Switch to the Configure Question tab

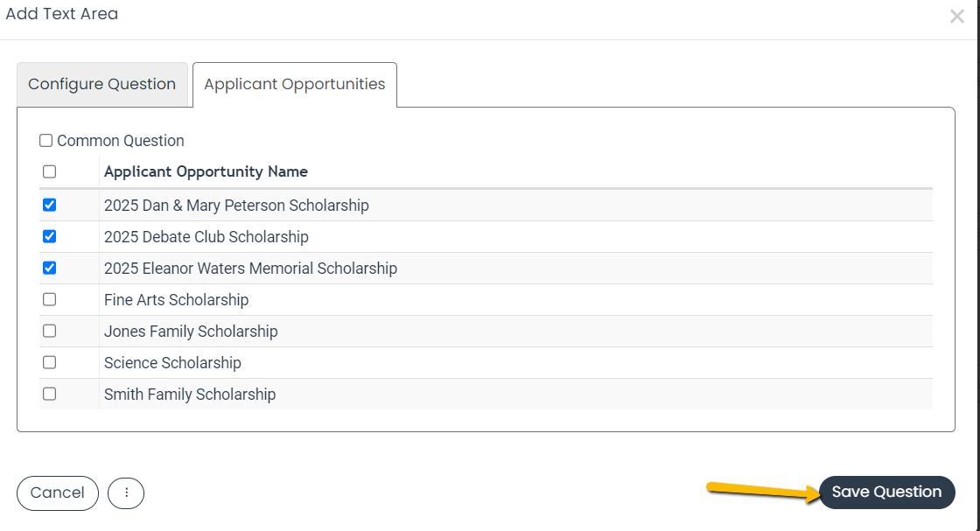101,84
